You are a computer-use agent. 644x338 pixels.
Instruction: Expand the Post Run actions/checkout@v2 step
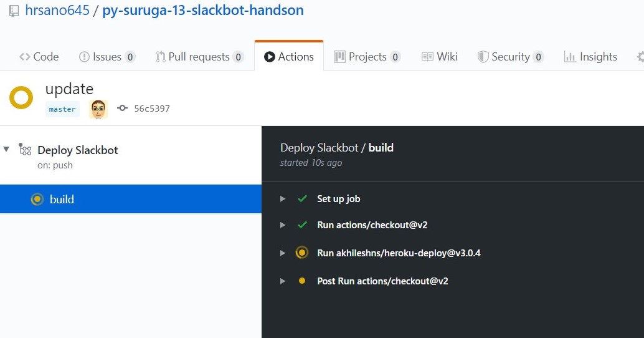pos(283,281)
